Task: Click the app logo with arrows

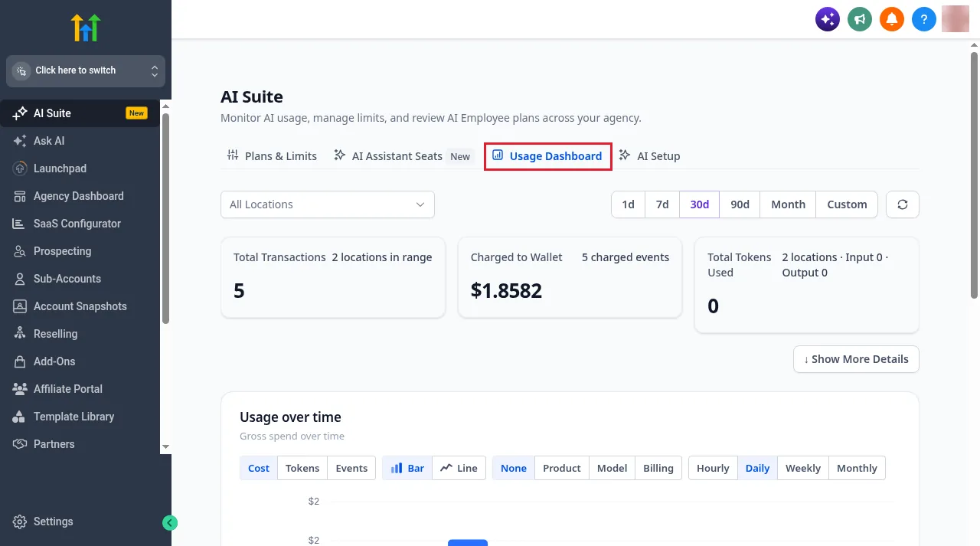Action: [x=86, y=28]
